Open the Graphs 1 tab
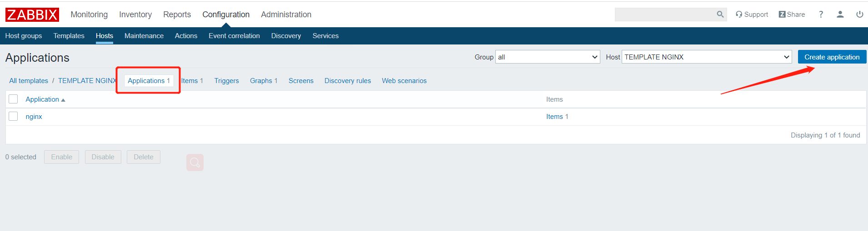Screen dimensions: 868x231 coord(264,81)
